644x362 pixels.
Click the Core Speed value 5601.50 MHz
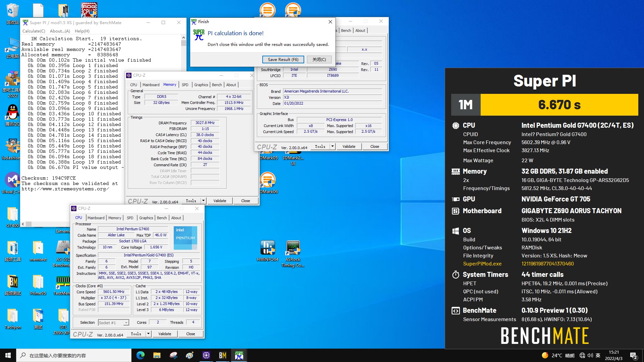point(114,292)
